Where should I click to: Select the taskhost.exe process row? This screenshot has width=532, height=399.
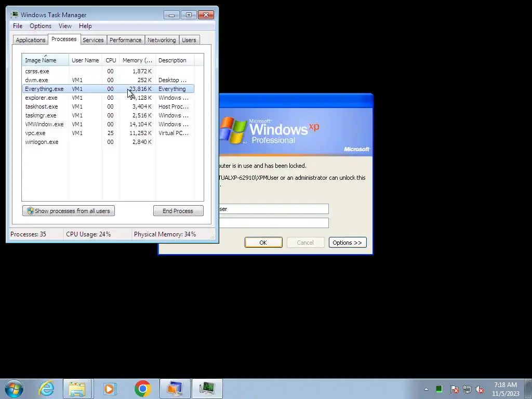tap(108, 107)
